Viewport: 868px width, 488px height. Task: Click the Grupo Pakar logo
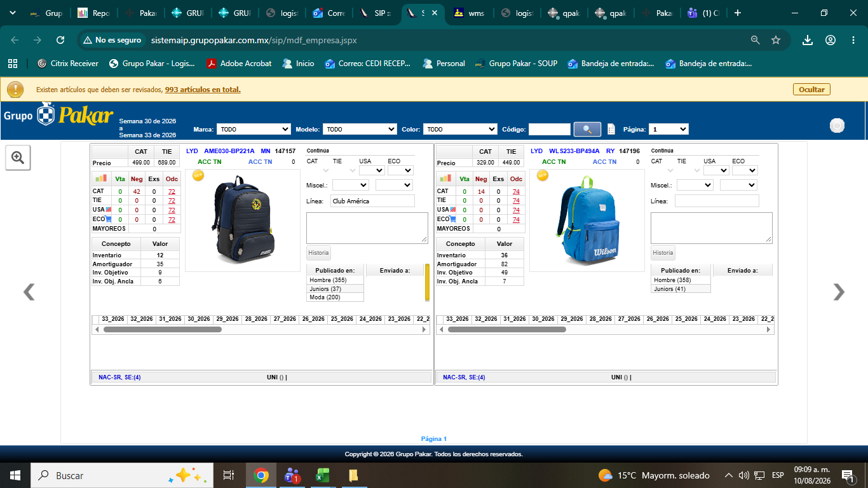coord(58,115)
